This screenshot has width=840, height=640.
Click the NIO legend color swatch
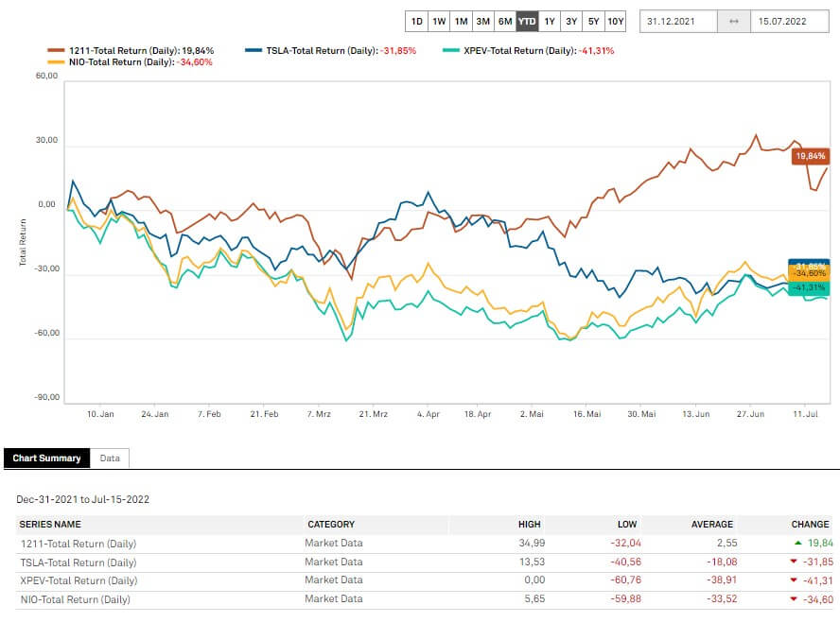pyautogui.click(x=56, y=62)
